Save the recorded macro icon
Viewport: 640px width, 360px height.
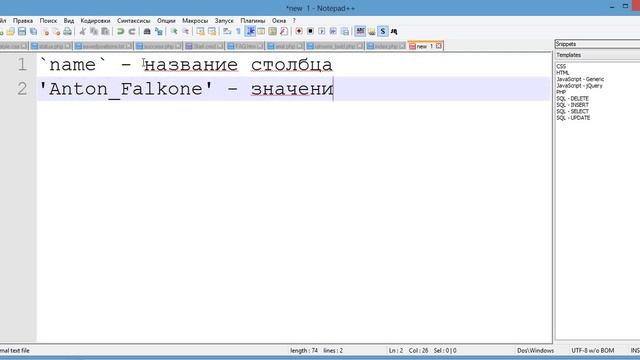(x=344, y=31)
